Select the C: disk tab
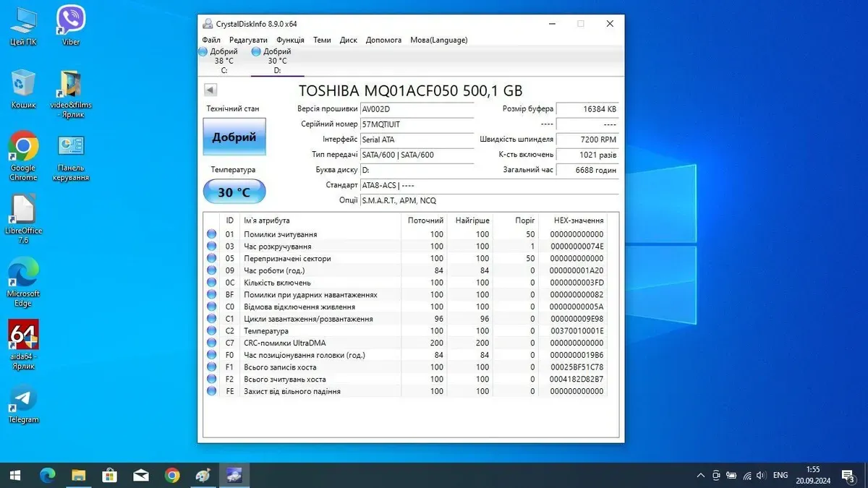The image size is (868, 488). (x=224, y=61)
